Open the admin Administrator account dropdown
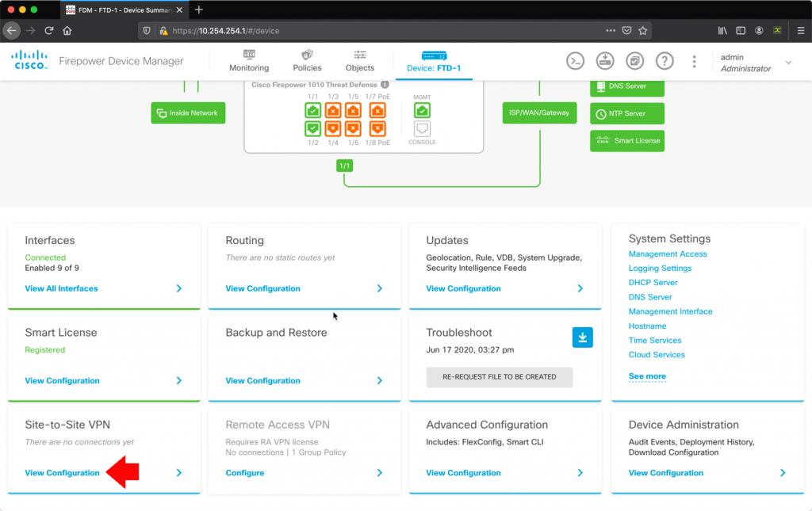 pyautogui.click(x=755, y=62)
